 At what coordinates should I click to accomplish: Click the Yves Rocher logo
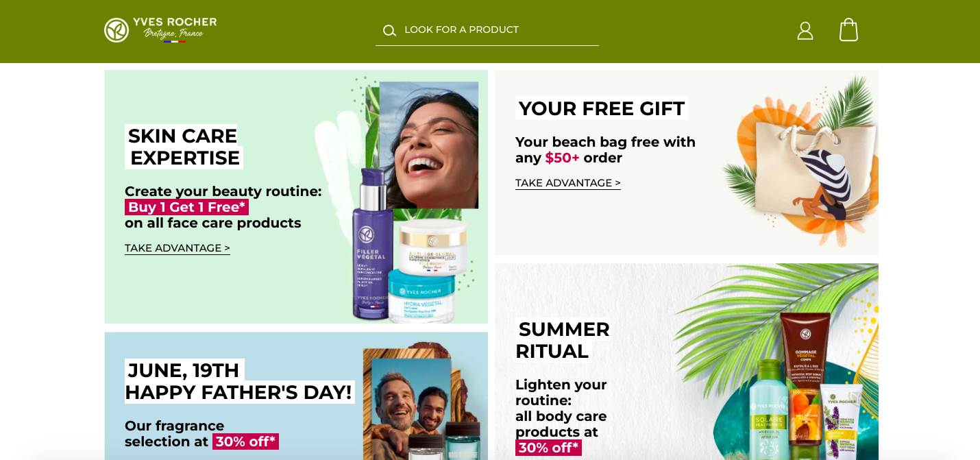(160, 29)
